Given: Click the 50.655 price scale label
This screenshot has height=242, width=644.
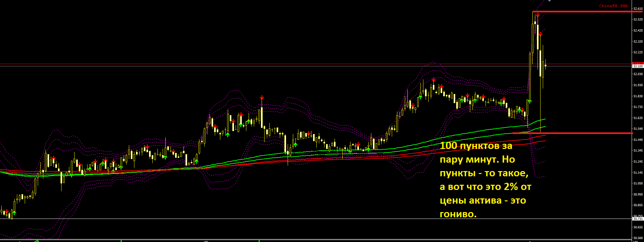Looking at the screenshot, I should (x=638, y=227).
